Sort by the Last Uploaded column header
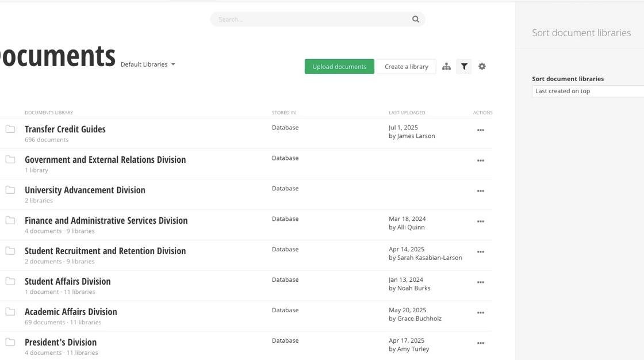Screen dimensions: 644x360 [x=407, y=113]
